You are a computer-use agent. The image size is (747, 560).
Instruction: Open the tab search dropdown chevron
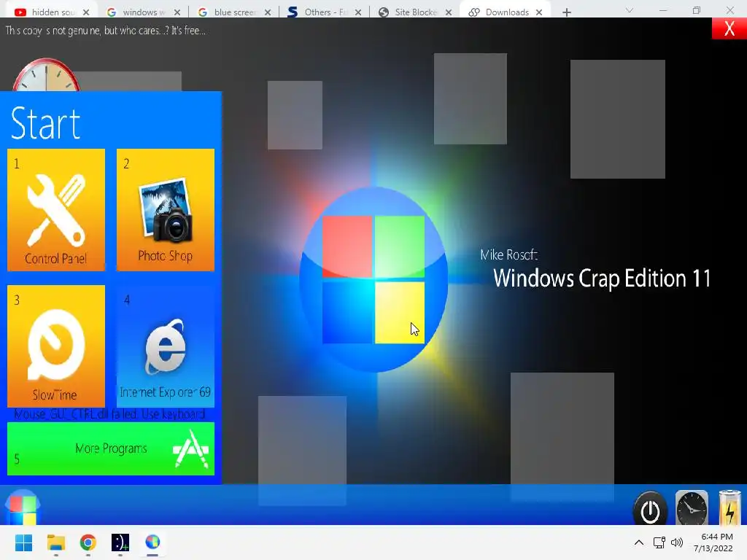(x=630, y=10)
